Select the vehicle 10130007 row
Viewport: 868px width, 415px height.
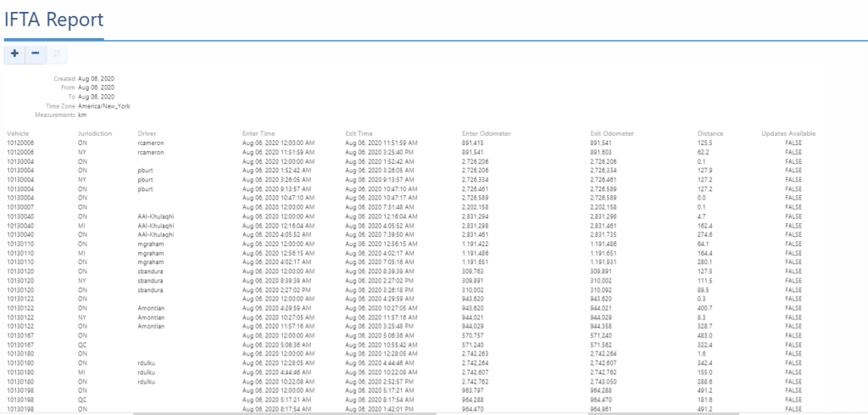pos(20,206)
